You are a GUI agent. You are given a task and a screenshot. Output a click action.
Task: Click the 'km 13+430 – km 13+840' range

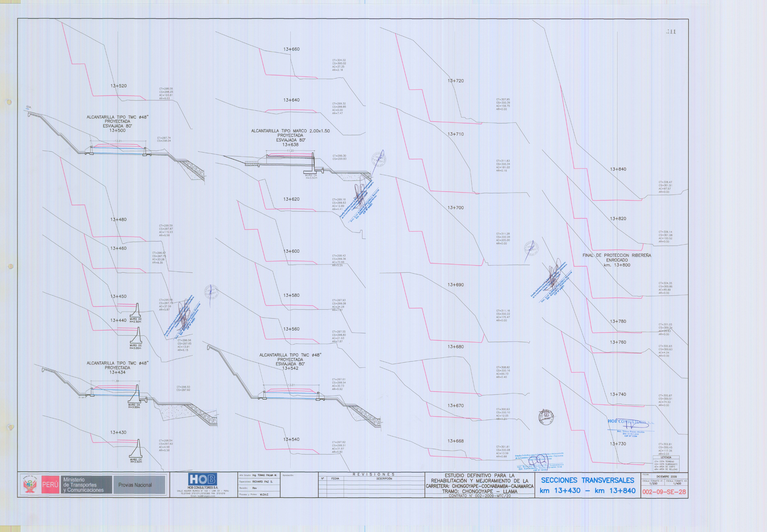(x=588, y=491)
